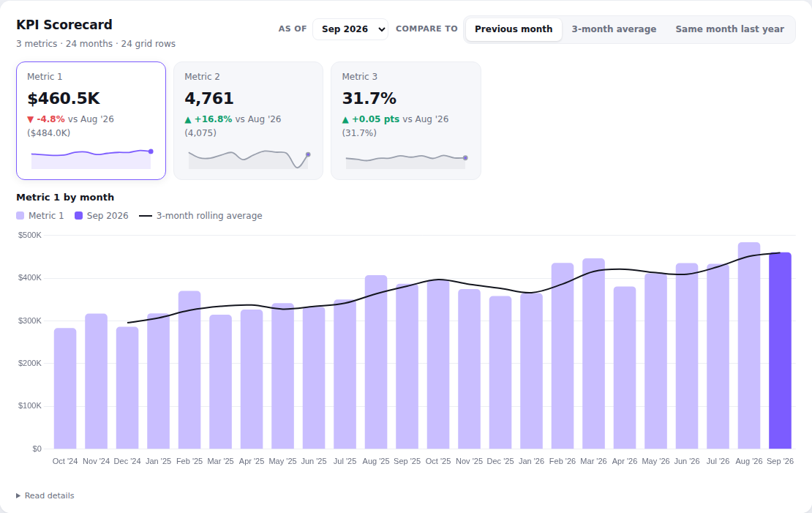
Task: Select Previous month comparison
Action: 514,29
